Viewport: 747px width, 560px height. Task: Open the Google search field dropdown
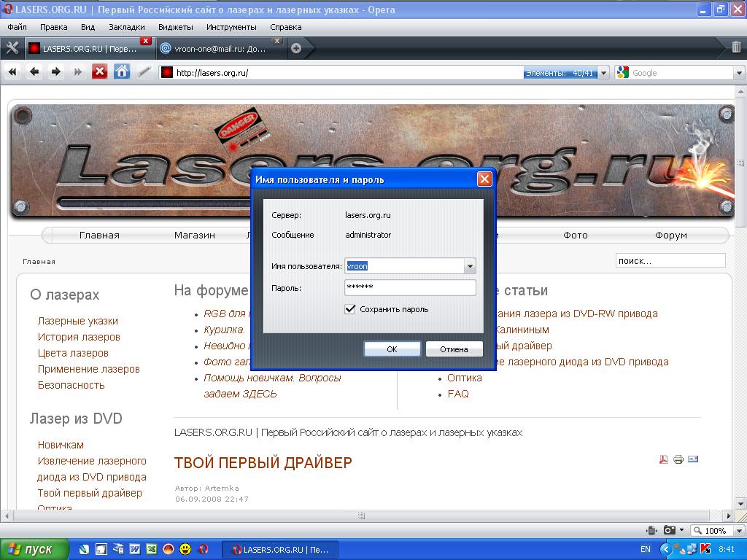[x=739, y=73]
